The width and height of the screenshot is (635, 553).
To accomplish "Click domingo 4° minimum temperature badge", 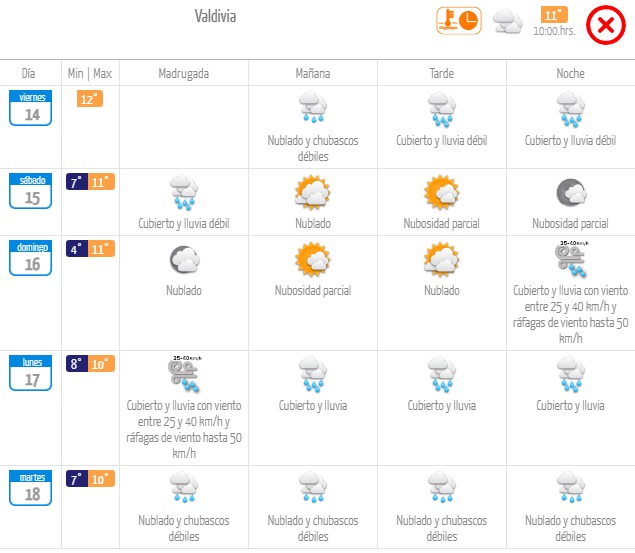I will coord(77,249).
